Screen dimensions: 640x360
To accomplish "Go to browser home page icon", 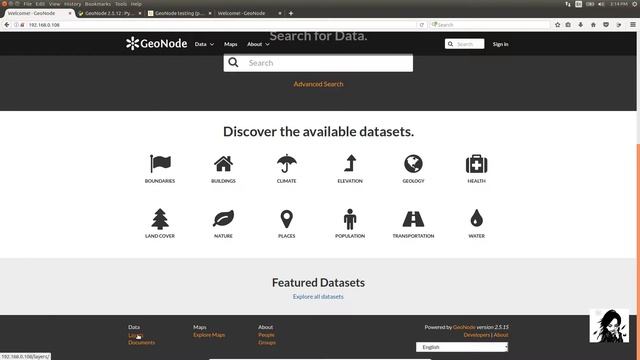I will [x=593, y=25].
